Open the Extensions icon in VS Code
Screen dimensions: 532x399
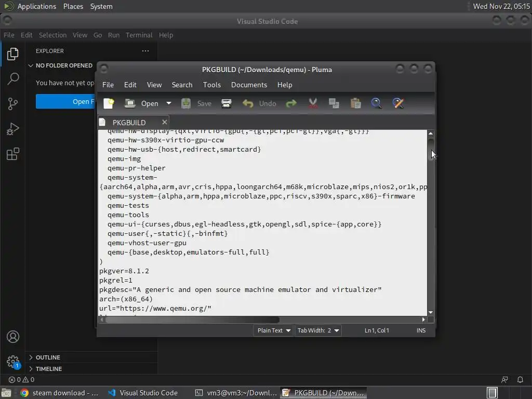pos(13,154)
